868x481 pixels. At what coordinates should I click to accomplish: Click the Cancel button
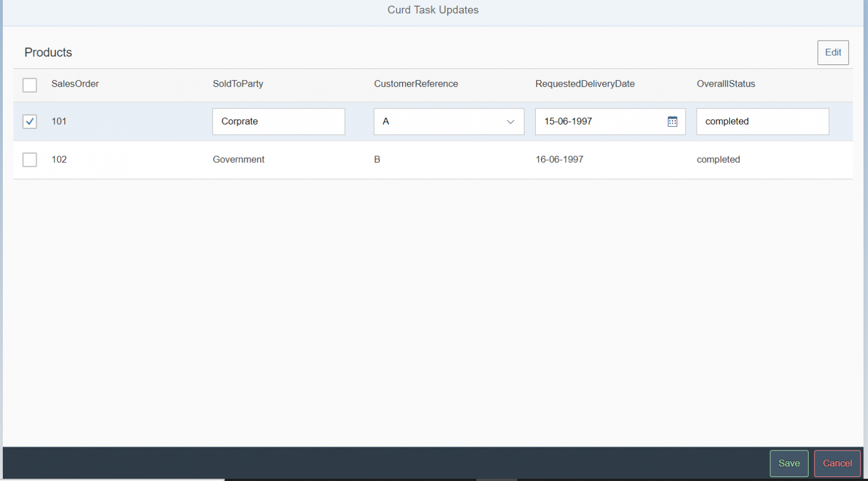[837, 463]
